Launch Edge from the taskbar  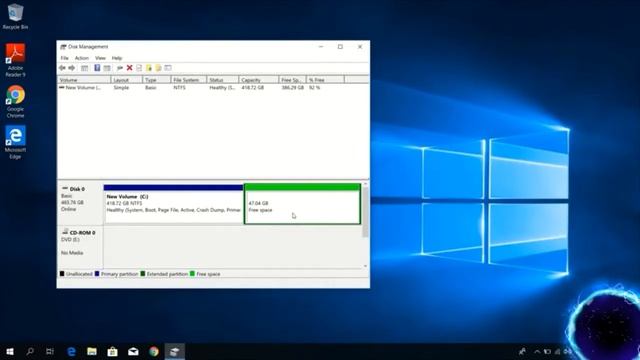click(71, 351)
